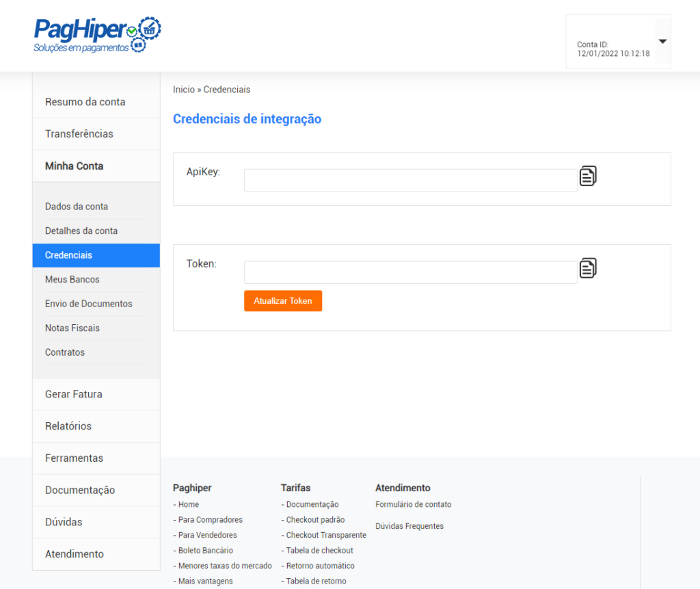Expand Relatórios menu
Image resolution: width=700 pixels, height=589 pixels.
pyautogui.click(x=96, y=426)
